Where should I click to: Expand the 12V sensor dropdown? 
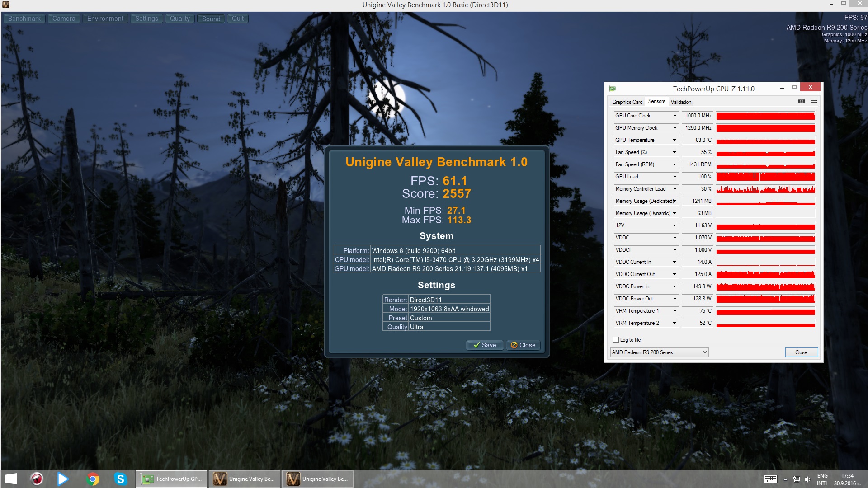point(675,225)
